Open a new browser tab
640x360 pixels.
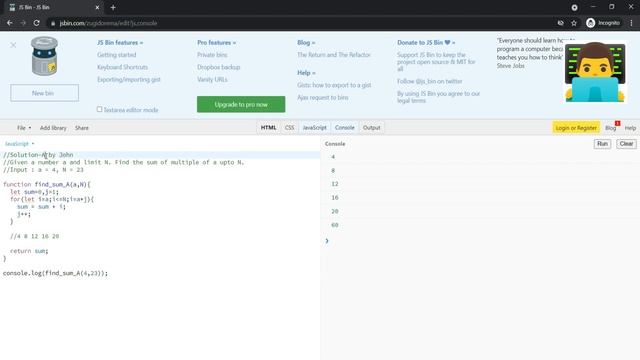click(x=113, y=7)
